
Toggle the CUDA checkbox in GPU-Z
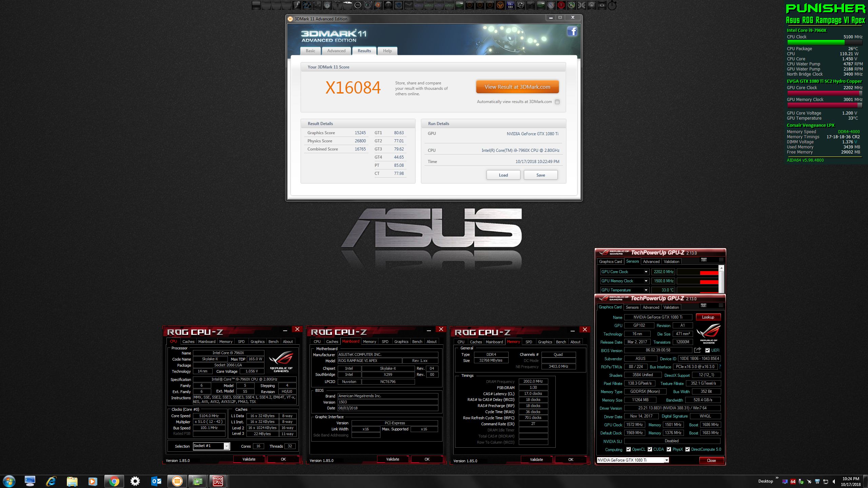click(x=650, y=449)
